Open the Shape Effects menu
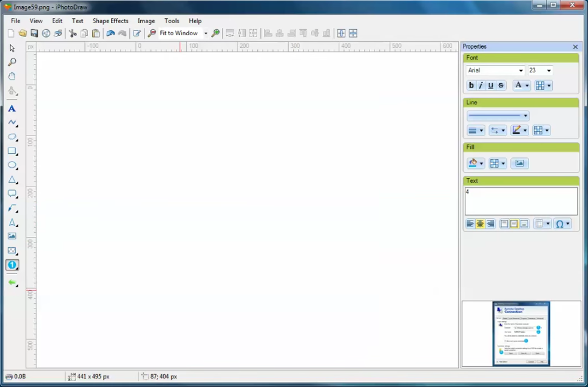 pyautogui.click(x=110, y=21)
